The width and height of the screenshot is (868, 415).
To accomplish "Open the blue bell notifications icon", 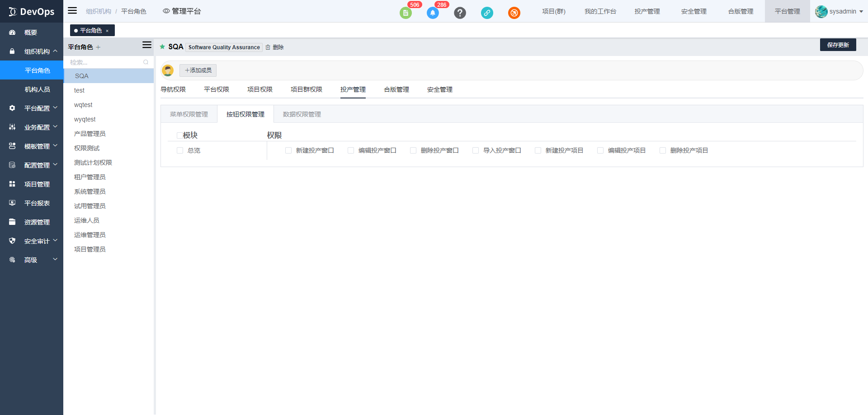I will (433, 13).
